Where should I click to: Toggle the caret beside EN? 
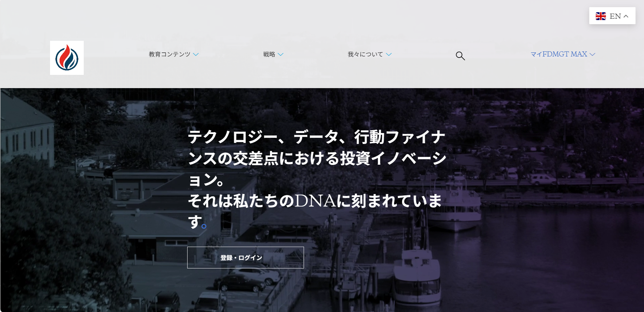(x=626, y=16)
